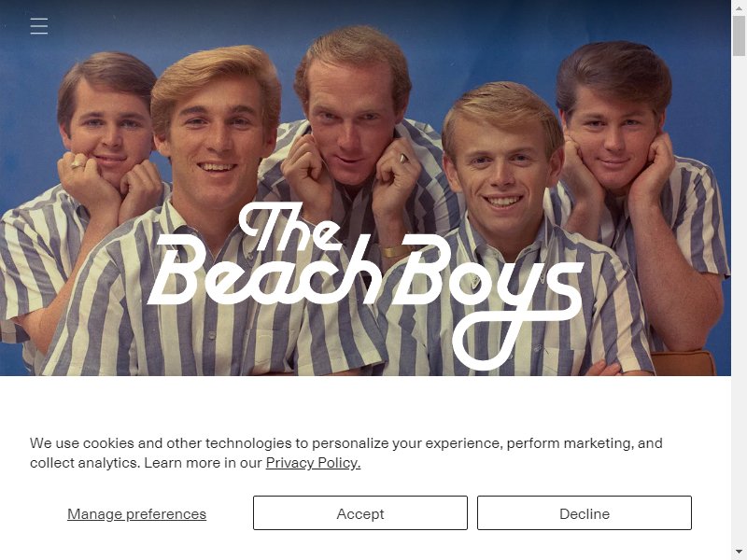The image size is (747, 560).
Task: Accept the cookie consent
Action: tap(360, 512)
